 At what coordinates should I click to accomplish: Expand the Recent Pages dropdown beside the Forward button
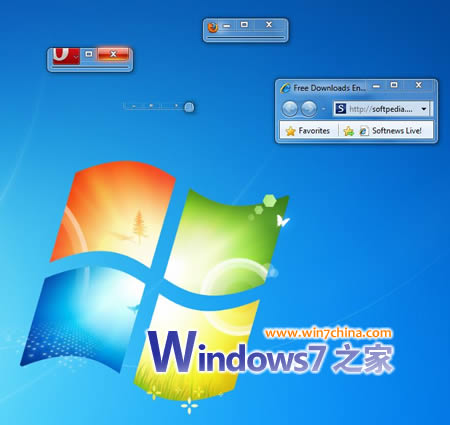323,109
